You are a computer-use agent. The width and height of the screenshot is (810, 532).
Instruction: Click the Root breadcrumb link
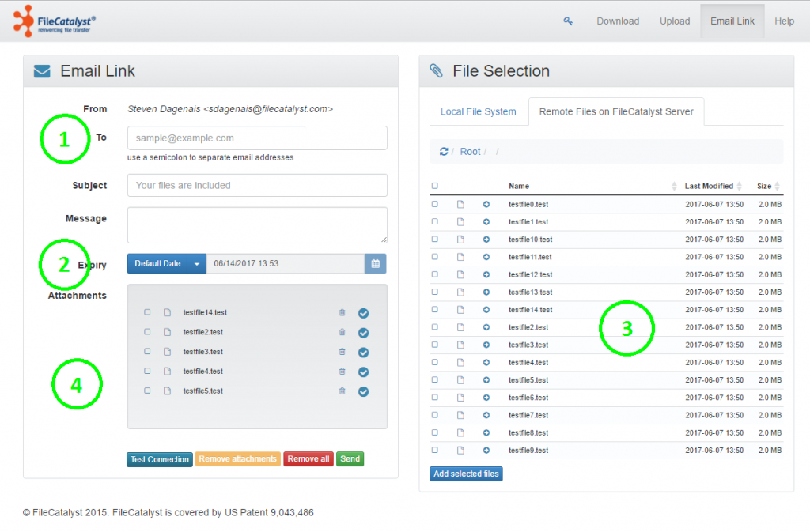470,152
